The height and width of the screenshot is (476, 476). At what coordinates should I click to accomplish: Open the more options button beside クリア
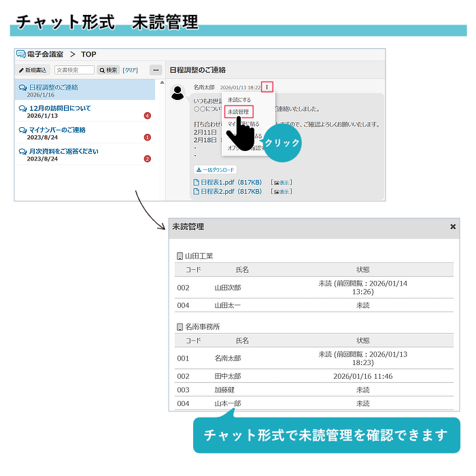[x=156, y=70]
